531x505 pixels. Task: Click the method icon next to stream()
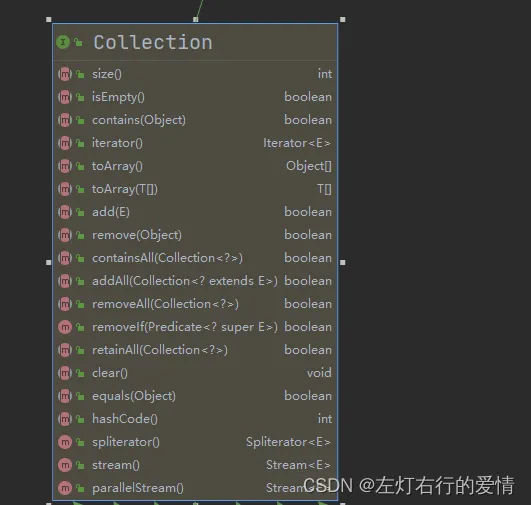click(65, 465)
